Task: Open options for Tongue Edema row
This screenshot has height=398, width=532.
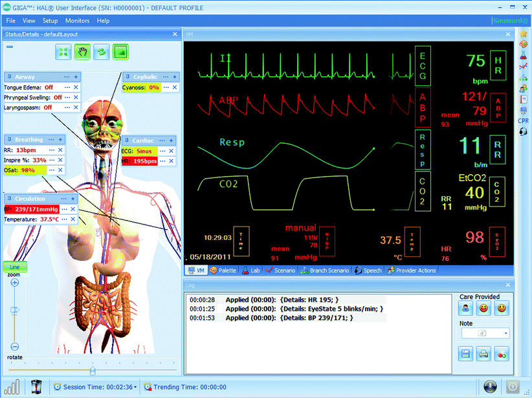Action: coord(66,87)
